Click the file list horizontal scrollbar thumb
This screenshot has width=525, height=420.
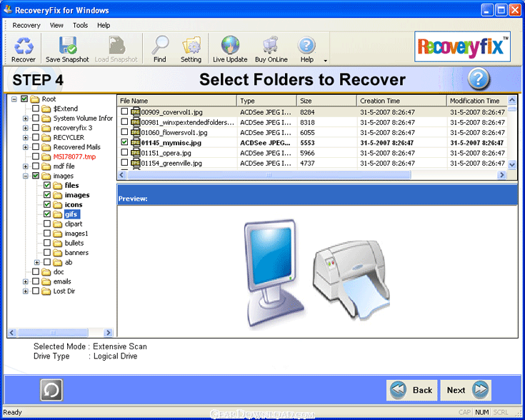[x=269, y=175]
